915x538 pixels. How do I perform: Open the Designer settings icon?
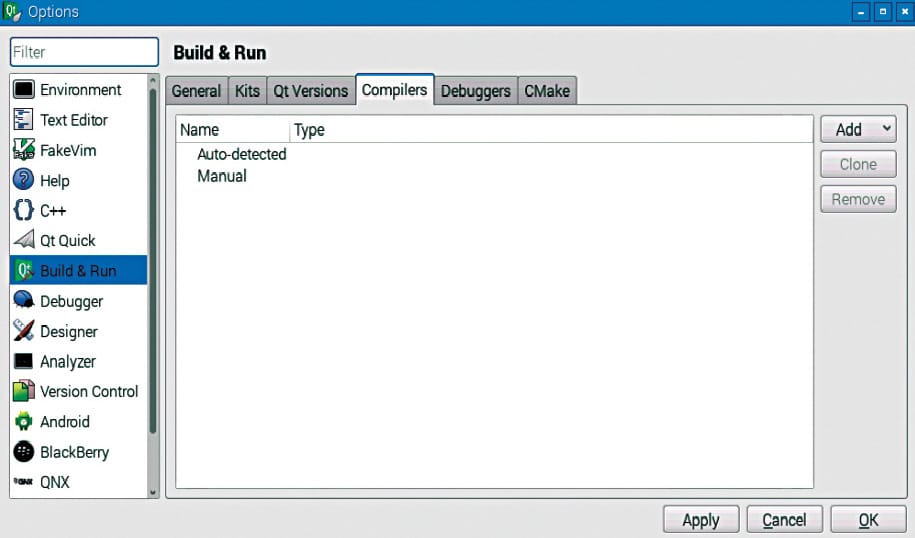click(24, 331)
